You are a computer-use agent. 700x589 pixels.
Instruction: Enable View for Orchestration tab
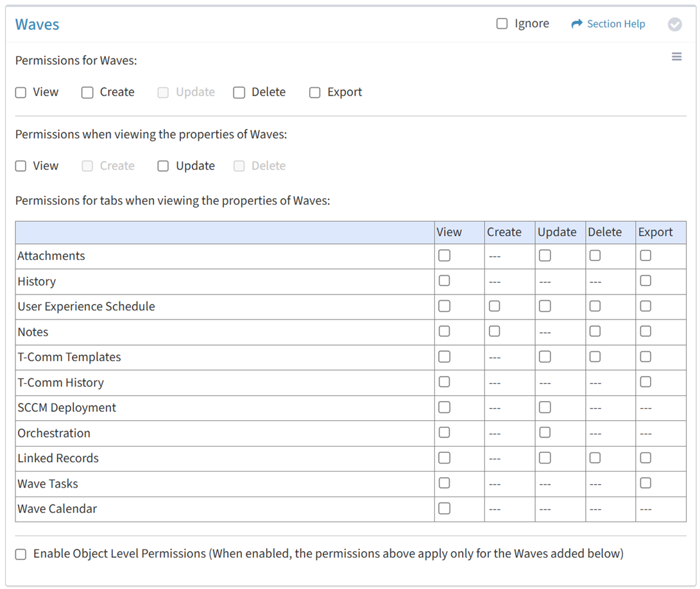tap(444, 432)
